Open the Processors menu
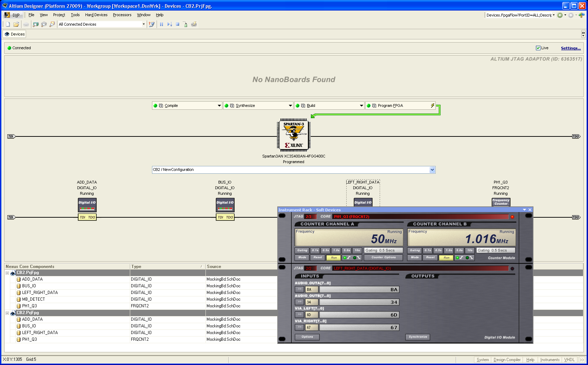 122,15
